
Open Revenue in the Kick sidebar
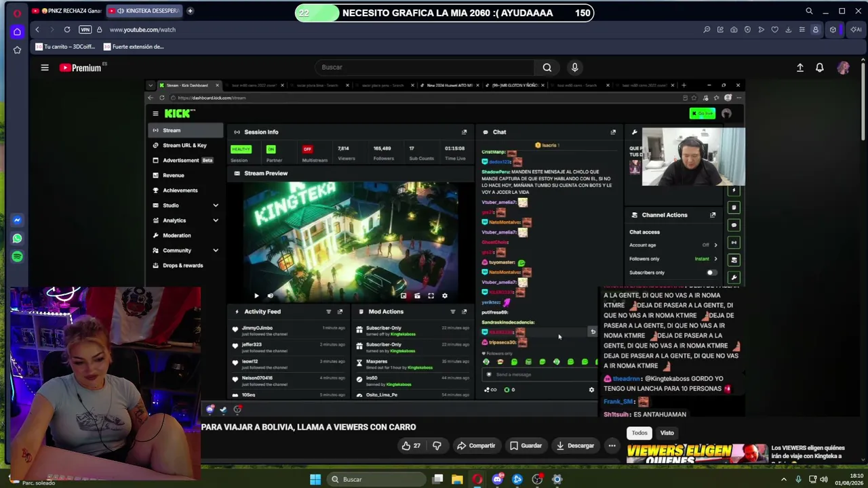186,175
